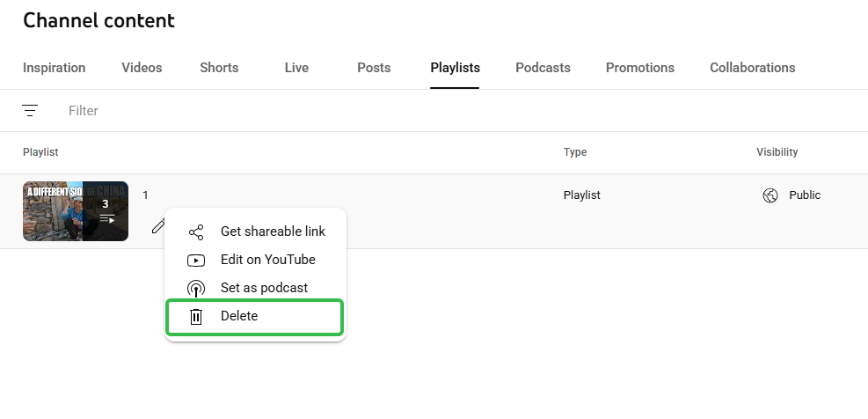Screen dimensions: 868x419
Task: Click the Public visibility value
Action: click(805, 195)
